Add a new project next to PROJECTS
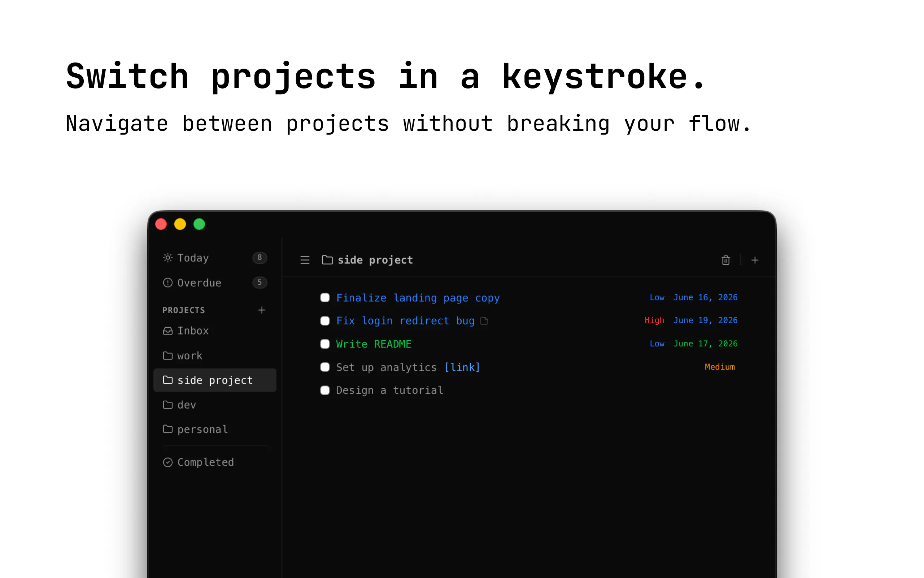 (262, 310)
